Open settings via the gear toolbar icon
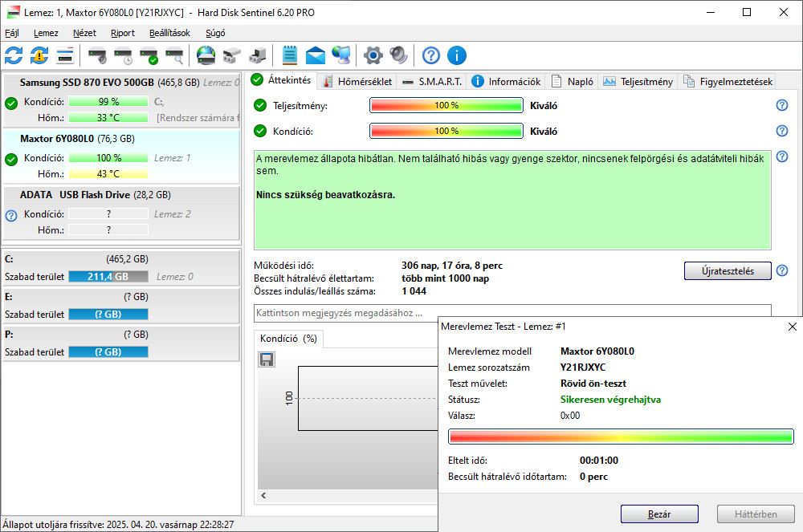Viewport: 803px width, 532px height. 373,55
